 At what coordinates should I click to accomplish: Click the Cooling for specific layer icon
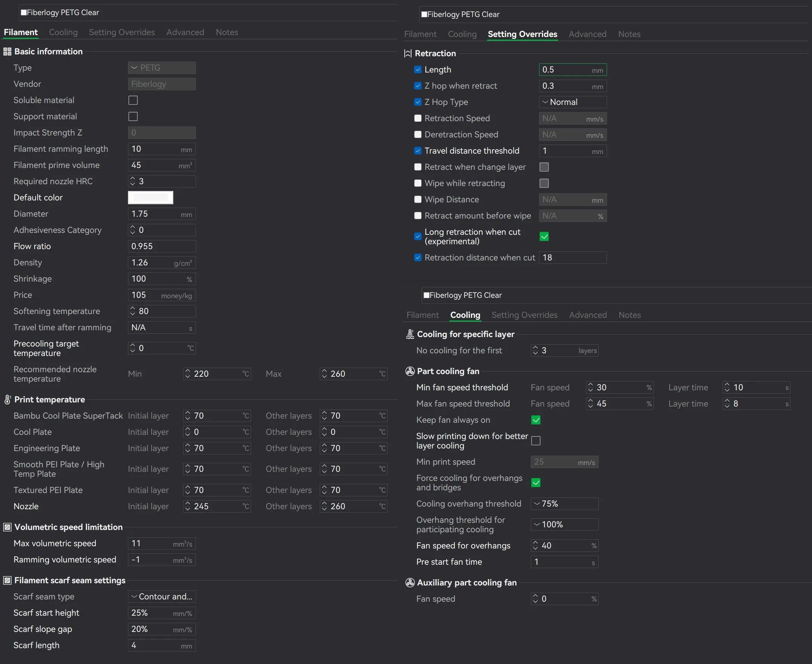tap(410, 334)
